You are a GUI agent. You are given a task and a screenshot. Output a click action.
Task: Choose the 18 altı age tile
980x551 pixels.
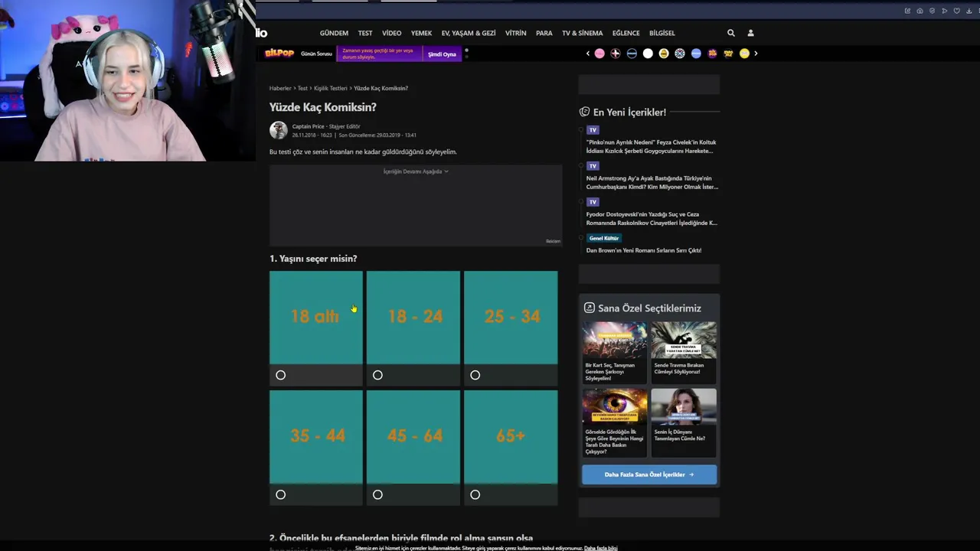[316, 317]
